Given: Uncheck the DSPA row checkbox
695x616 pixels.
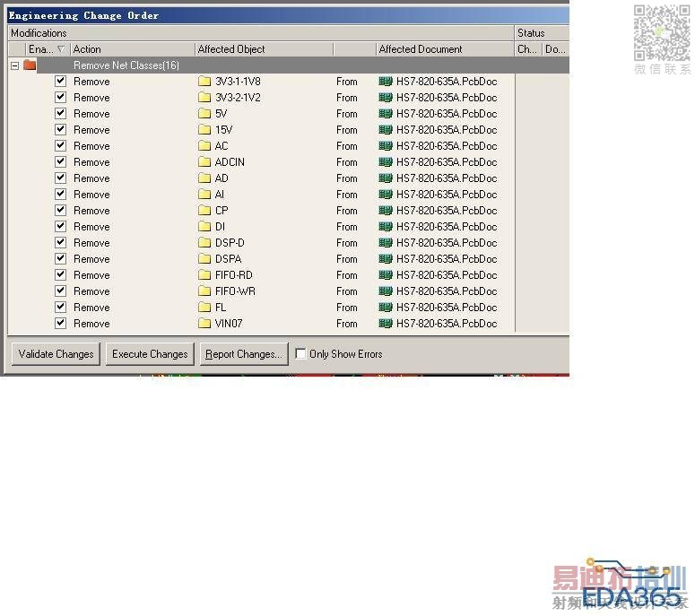Looking at the screenshot, I should [60, 259].
